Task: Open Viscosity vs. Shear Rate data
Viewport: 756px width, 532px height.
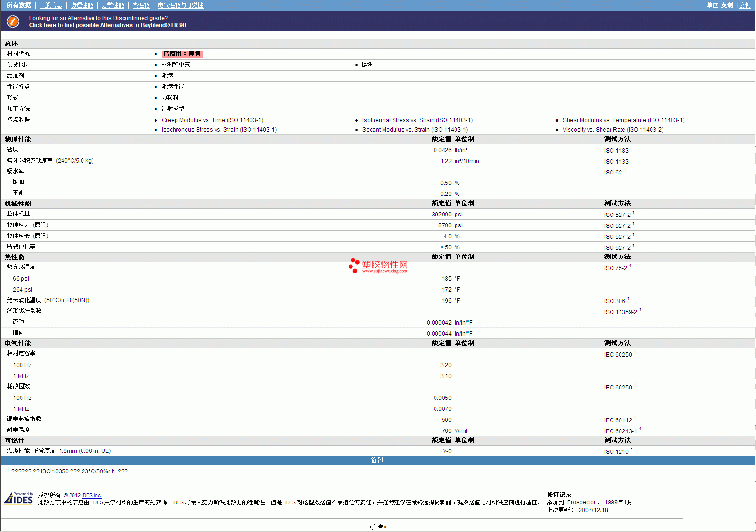Action: point(613,130)
